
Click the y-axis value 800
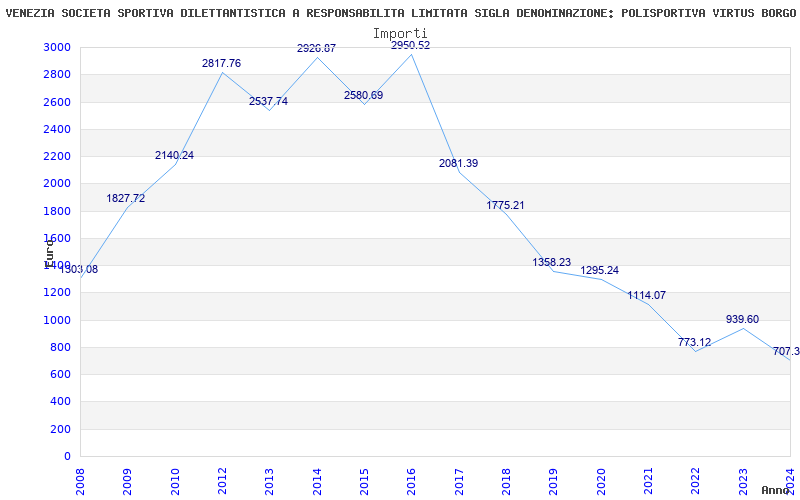pos(63,347)
